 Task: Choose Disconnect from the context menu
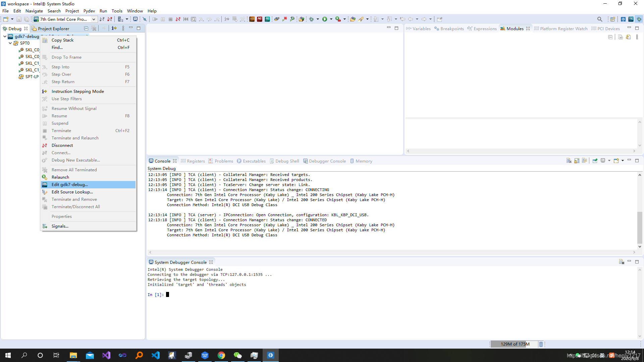click(x=88, y=145)
